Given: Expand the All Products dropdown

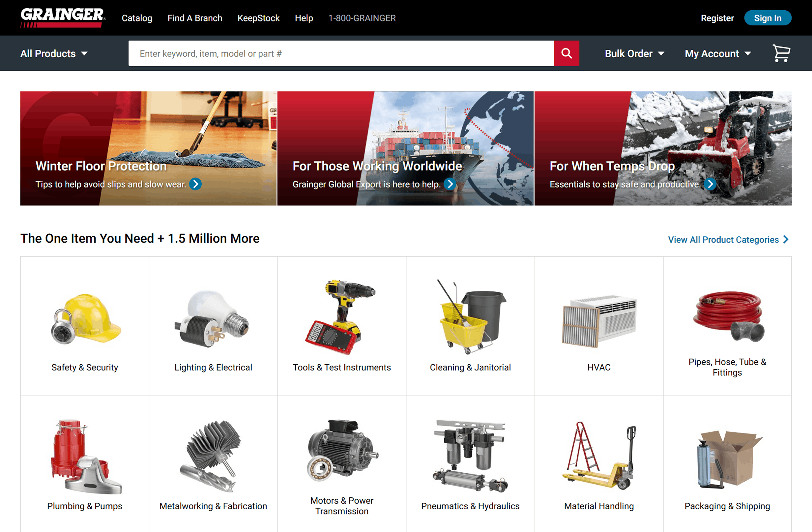Looking at the screenshot, I should [x=54, y=53].
